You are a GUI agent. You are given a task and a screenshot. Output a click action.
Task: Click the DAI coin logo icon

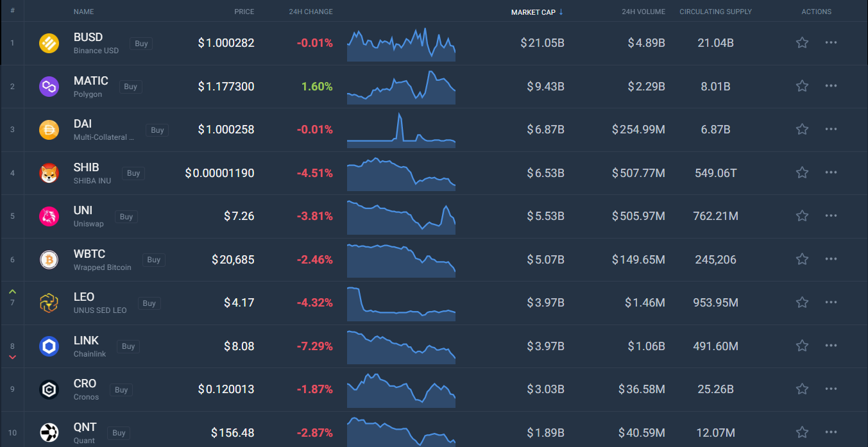pos(49,130)
